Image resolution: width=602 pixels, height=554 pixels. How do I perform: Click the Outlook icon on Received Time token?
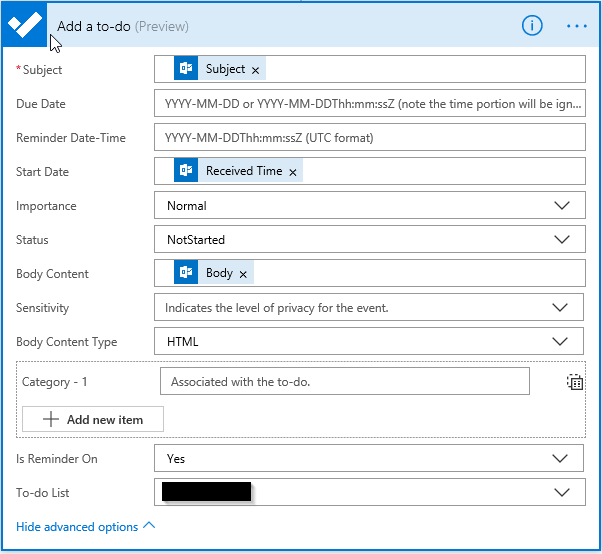tap(185, 171)
